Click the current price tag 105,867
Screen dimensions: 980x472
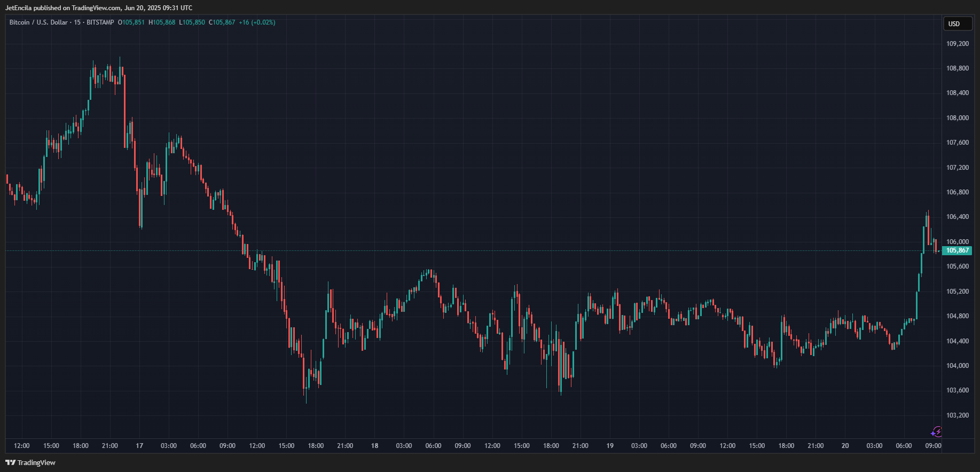point(957,250)
